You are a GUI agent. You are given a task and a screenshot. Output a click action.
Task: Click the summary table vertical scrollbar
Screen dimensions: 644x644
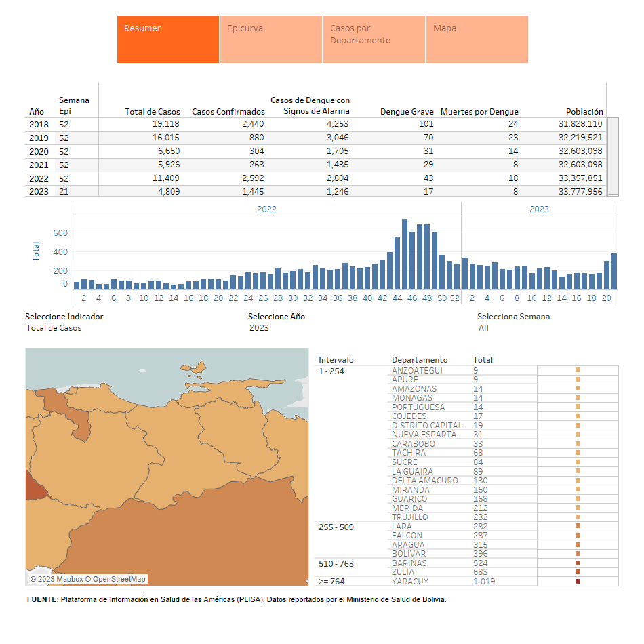click(612, 156)
